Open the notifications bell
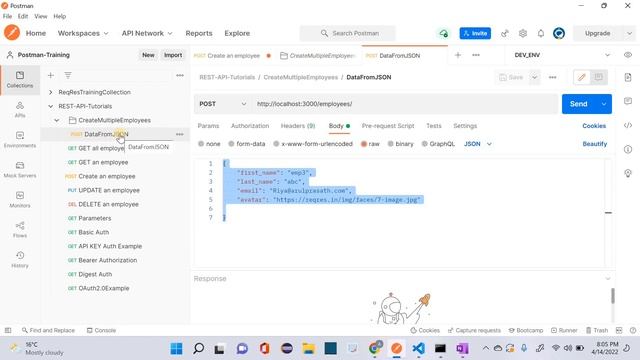The height and width of the screenshot is (360, 640). (x=541, y=33)
